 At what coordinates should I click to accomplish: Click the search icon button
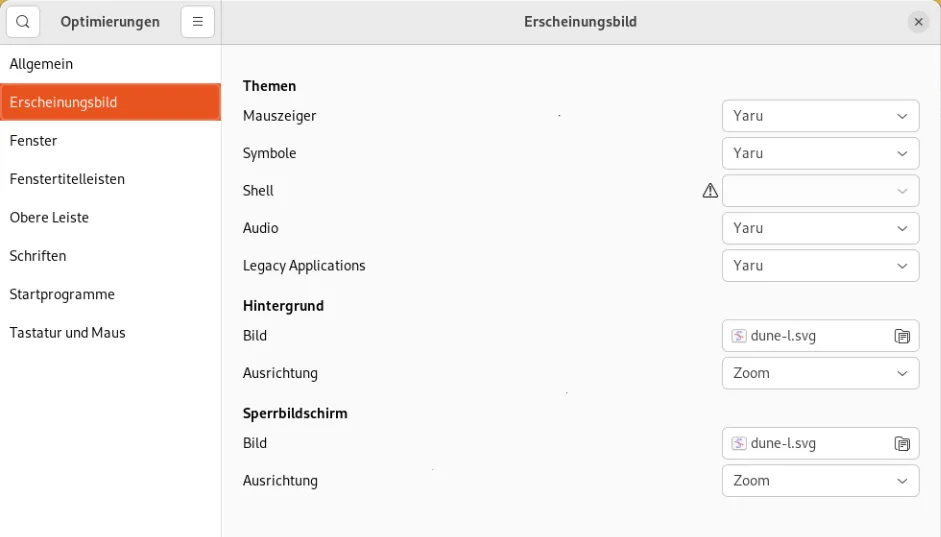[x=23, y=22]
